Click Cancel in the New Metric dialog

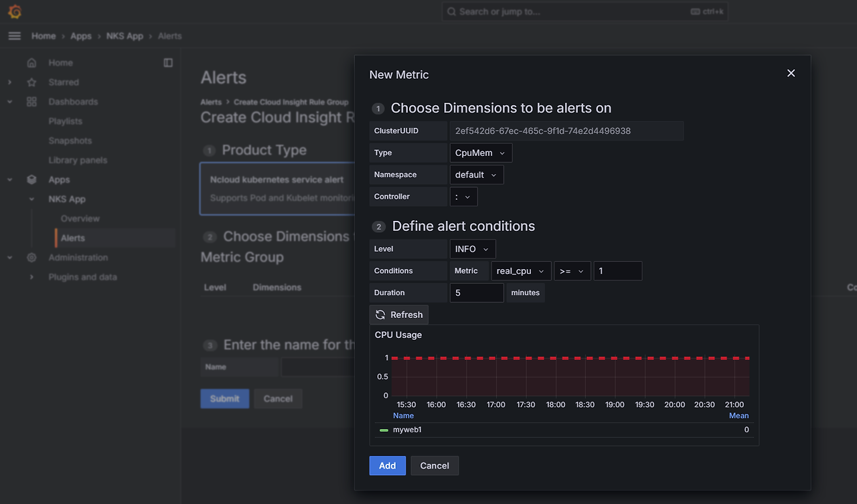[435, 466]
